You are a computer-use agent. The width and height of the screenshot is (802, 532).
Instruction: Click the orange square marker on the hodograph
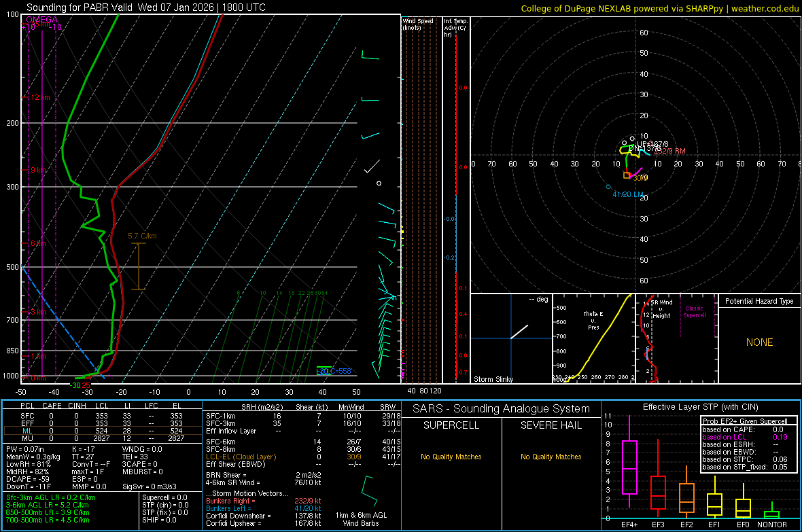pos(627,175)
